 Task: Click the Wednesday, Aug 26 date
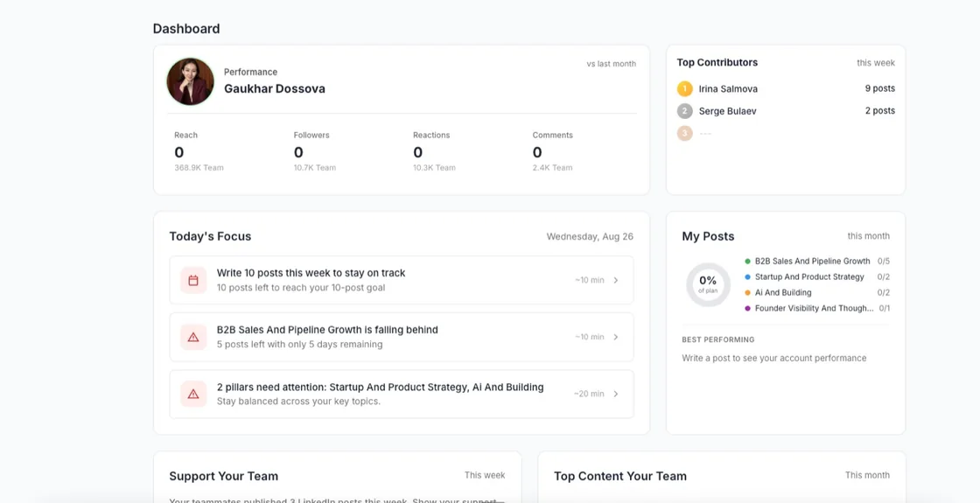[590, 236]
